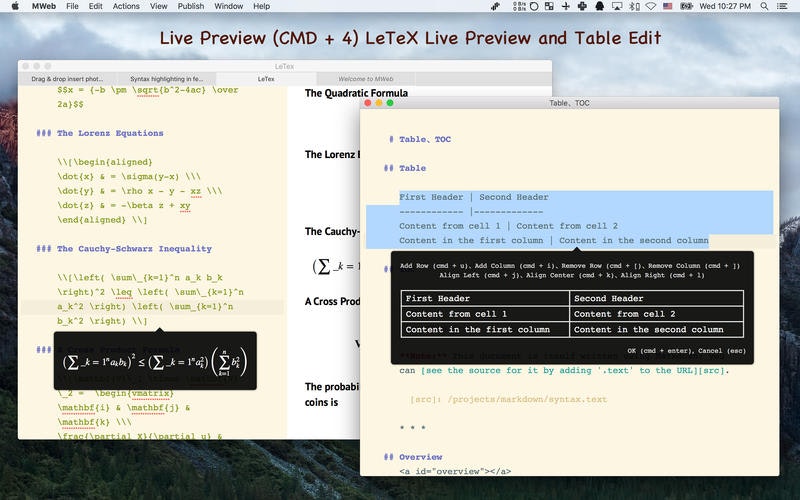Open the MWeb application menu
Screen dimensions: 800x500
point(44,6)
